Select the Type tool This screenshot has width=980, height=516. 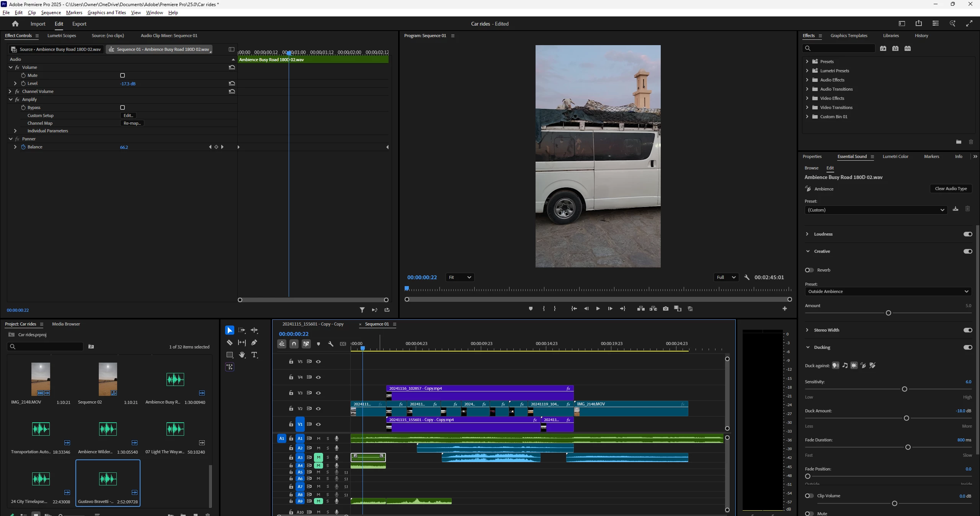coord(254,355)
